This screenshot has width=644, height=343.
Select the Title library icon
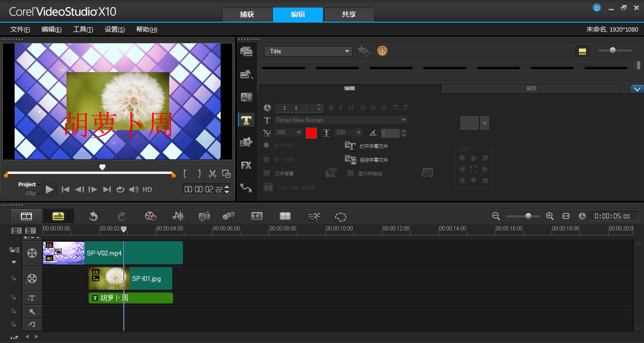[246, 120]
